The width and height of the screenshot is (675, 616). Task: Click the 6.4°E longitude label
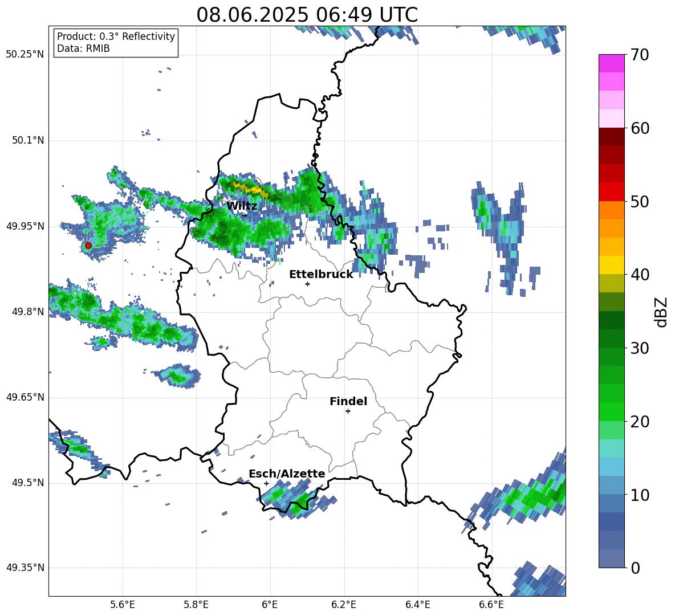417,605
